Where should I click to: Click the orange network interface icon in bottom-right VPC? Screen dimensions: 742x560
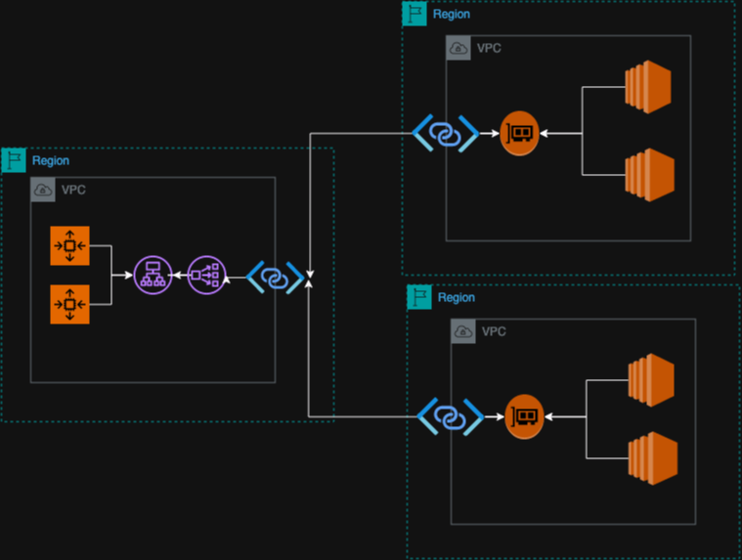(525, 417)
